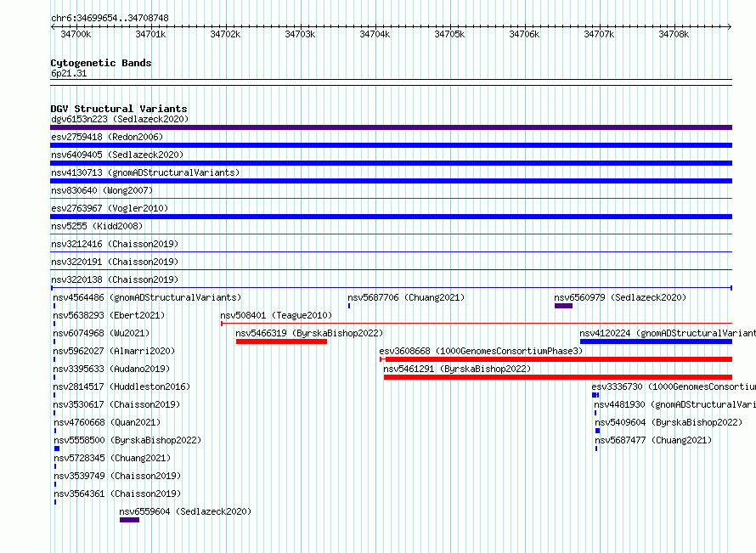
Task: Click nsv3539749 (Chaisson2019) label
Action: pos(117,476)
